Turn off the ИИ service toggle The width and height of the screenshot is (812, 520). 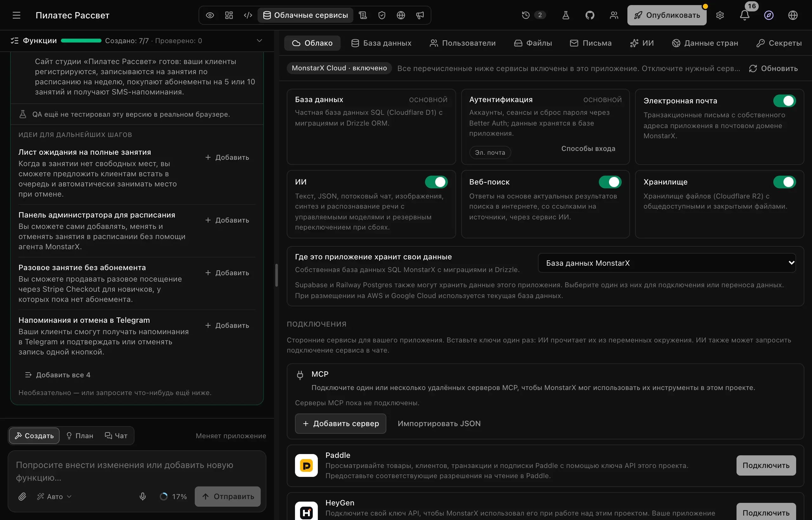click(436, 182)
